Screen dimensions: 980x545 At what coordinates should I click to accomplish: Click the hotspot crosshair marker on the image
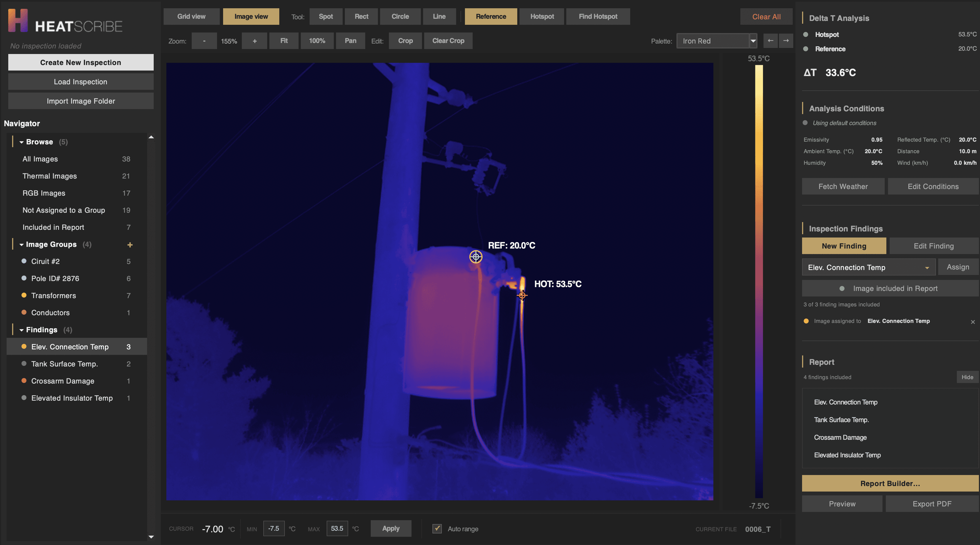click(x=522, y=295)
